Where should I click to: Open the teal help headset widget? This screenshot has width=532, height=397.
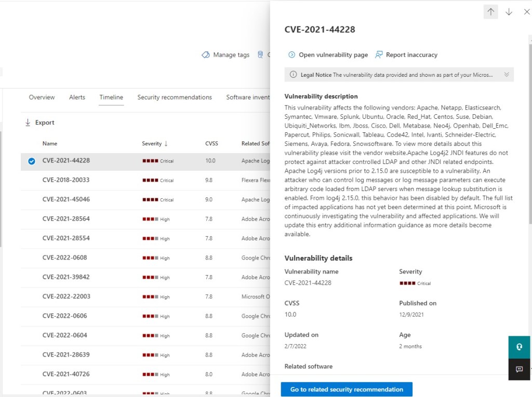tap(519, 347)
